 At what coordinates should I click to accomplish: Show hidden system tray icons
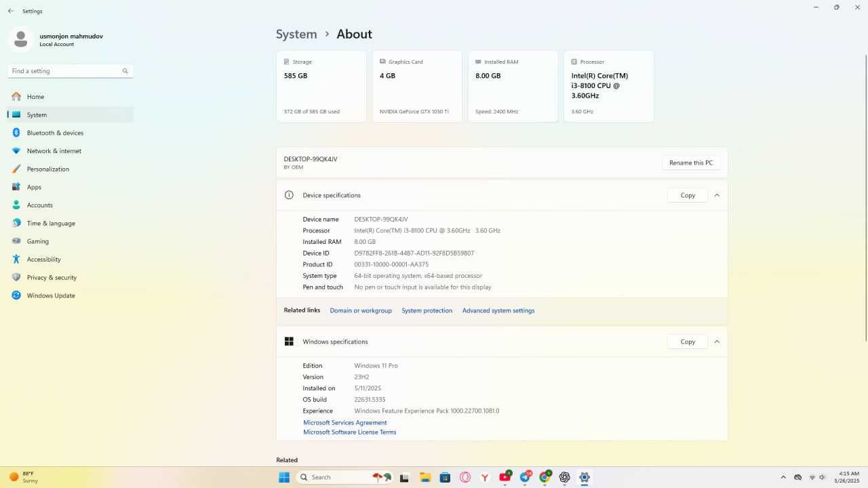(x=783, y=477)
